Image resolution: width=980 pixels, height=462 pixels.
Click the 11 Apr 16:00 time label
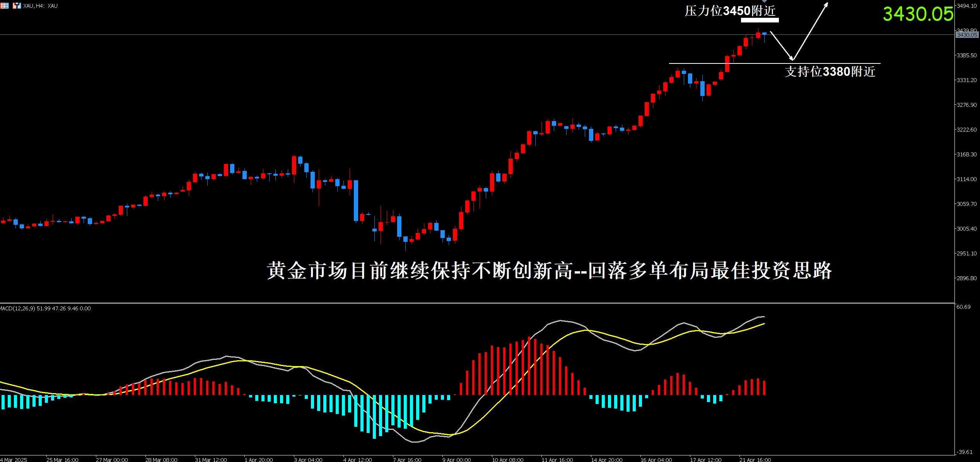pos(557,459)
